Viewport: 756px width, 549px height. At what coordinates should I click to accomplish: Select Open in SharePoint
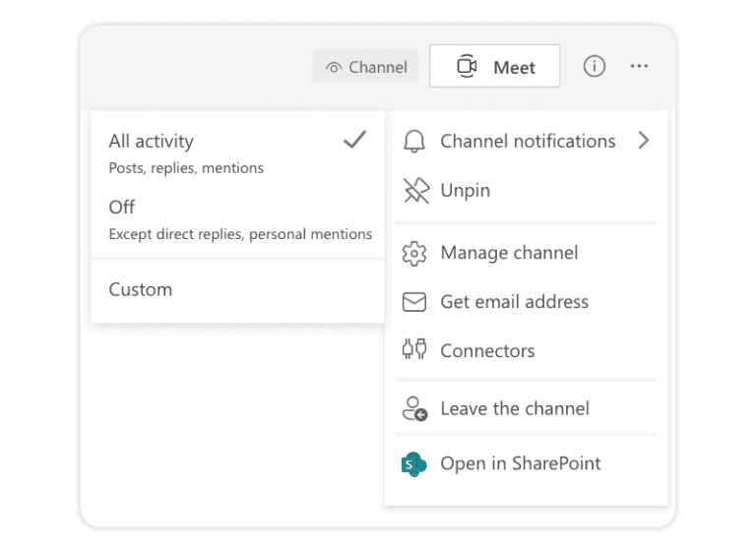point(526,463)
